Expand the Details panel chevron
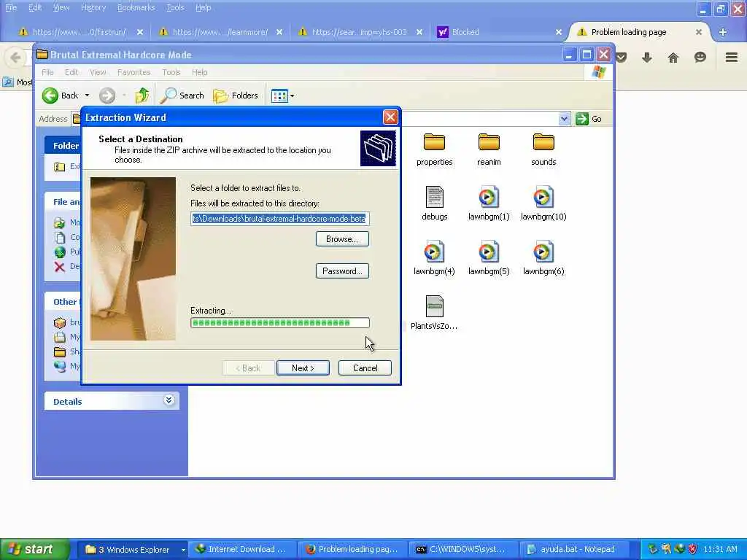 [x=169, y=400]
